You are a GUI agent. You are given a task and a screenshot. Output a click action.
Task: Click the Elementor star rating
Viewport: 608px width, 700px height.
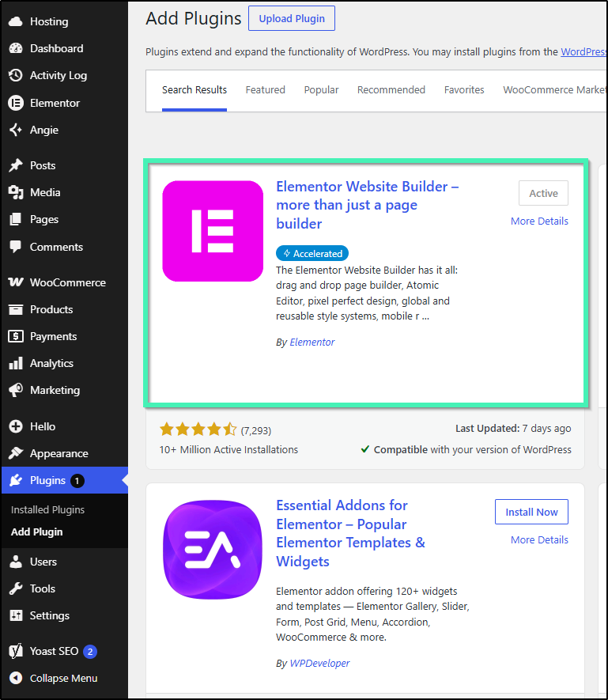(198, 429)
